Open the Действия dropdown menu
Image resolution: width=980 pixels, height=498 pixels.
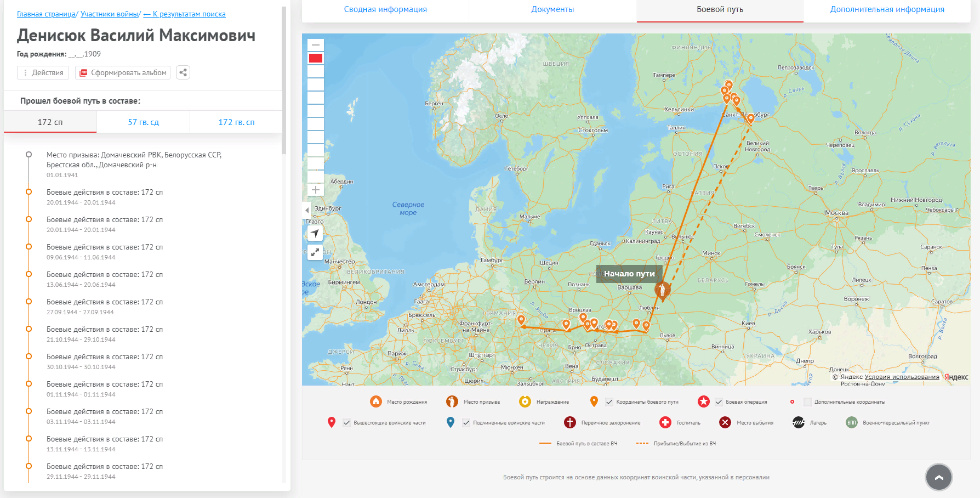click(x=43, y=72)
